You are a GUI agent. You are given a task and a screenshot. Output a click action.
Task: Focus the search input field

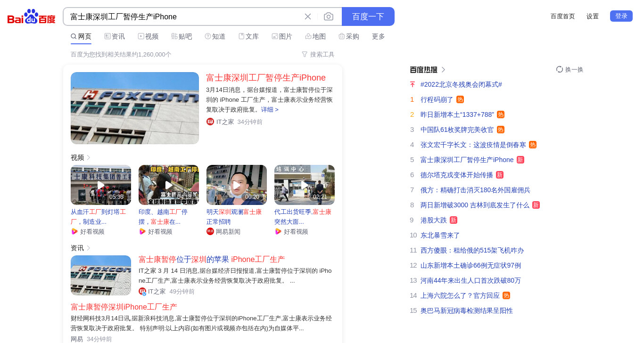pyautogui.click(x=184, y=16)
